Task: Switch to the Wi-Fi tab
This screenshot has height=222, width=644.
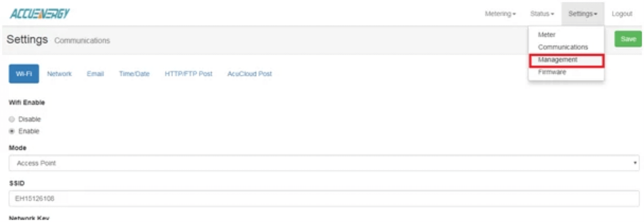Action: click(x=24, y=74)
